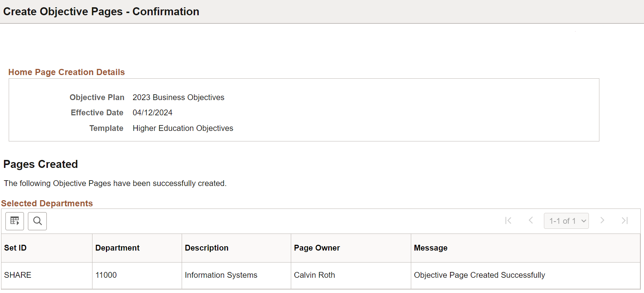Click the Information Systems description cell
This screenshot has width=644, height=293.
(x=221, y=275)
